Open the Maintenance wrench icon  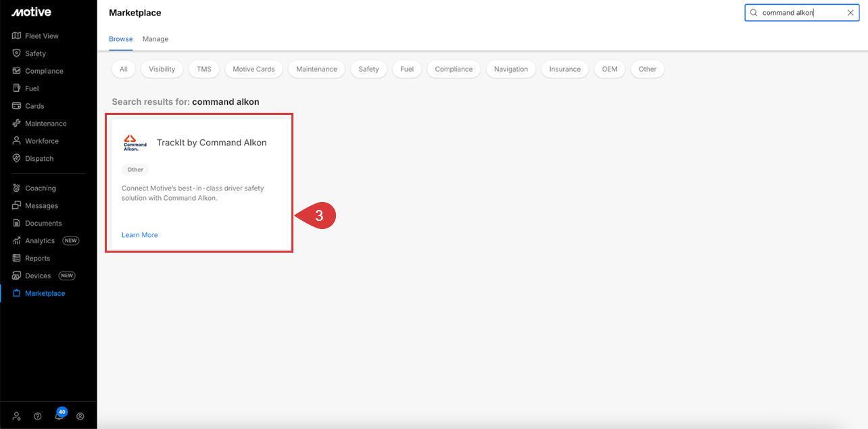(16, 123)
